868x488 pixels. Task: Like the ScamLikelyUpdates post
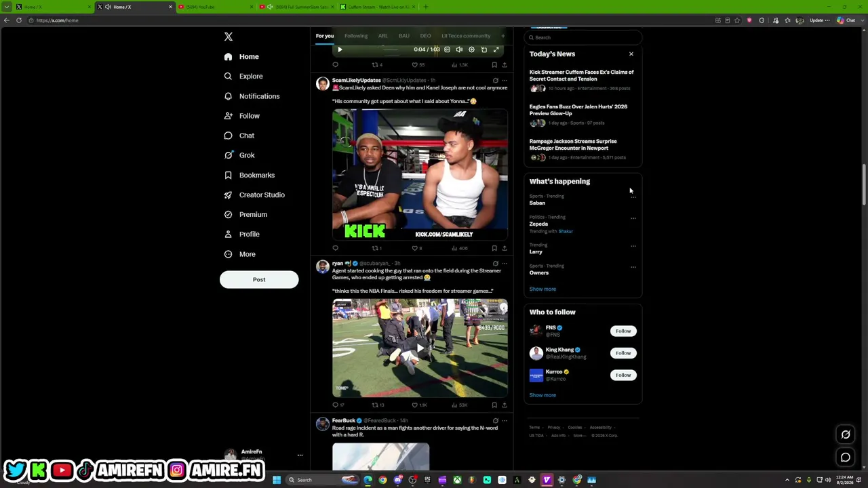[416, 248]
